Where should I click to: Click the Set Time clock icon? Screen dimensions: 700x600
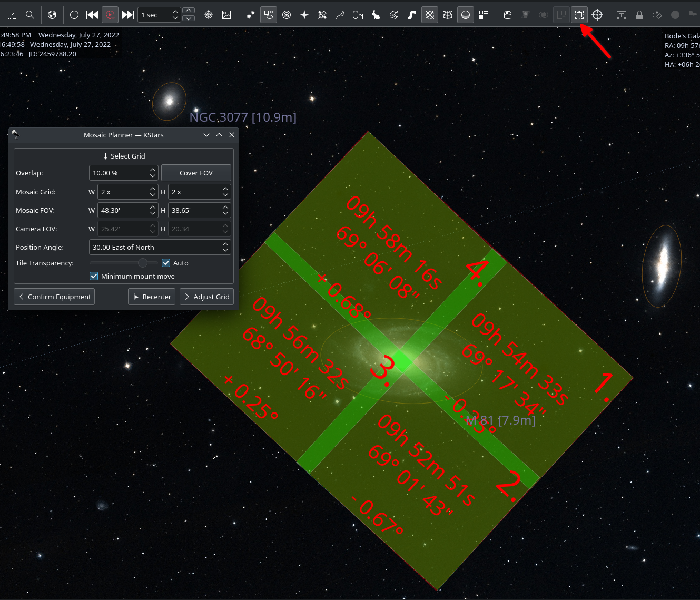tap(74, 15)
